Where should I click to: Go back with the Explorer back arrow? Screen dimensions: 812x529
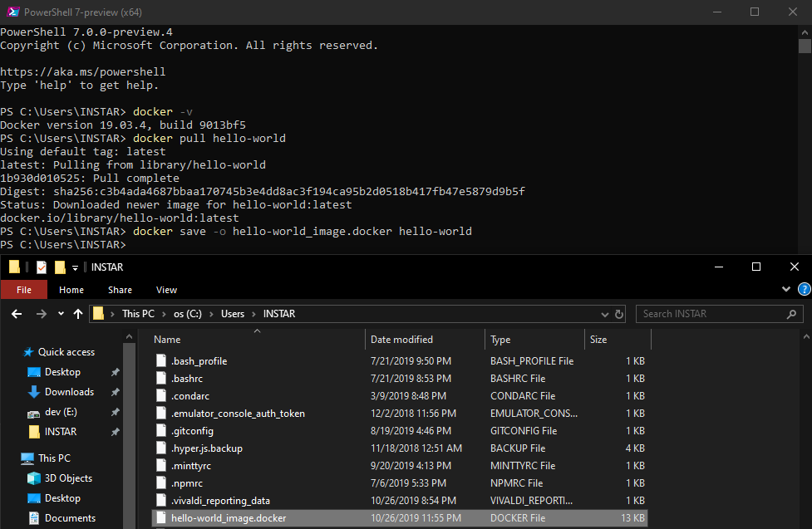pos(17,314)
